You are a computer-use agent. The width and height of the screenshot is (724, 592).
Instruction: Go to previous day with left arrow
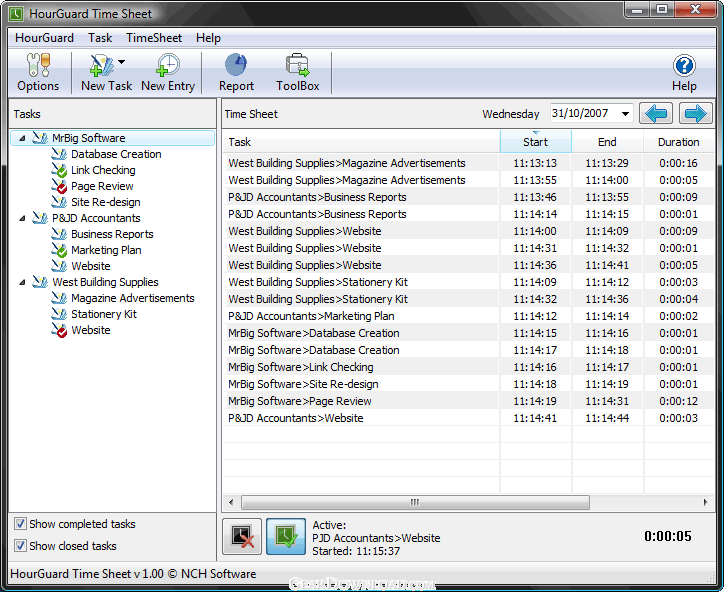pos(656,114)
